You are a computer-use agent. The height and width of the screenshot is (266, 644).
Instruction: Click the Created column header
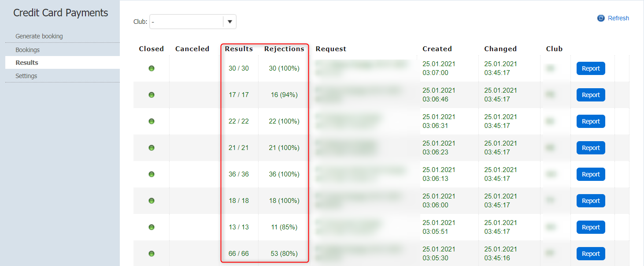tap(437, 49)
